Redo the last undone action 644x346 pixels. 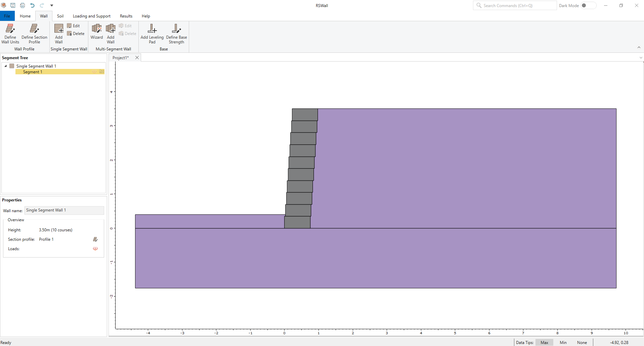pyautogui.click(x=42, y=5)
